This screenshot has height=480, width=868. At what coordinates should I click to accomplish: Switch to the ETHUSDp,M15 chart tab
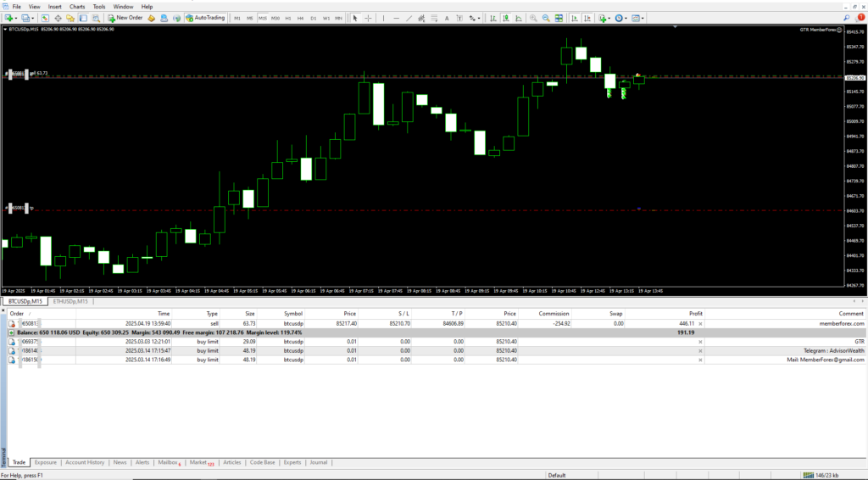[x=71, y=301]
